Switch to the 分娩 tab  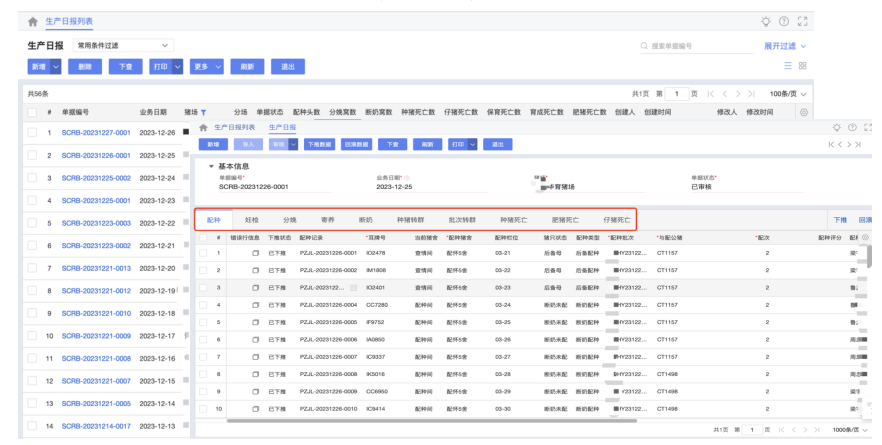[x=290, y=220]
